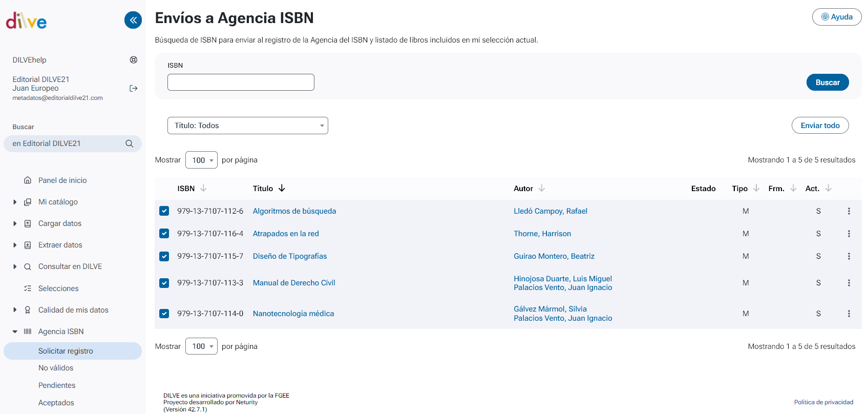Open author link Hinojosa Duarte, Luis Miguel
This screenshot has height=414, width=868.
563,279
